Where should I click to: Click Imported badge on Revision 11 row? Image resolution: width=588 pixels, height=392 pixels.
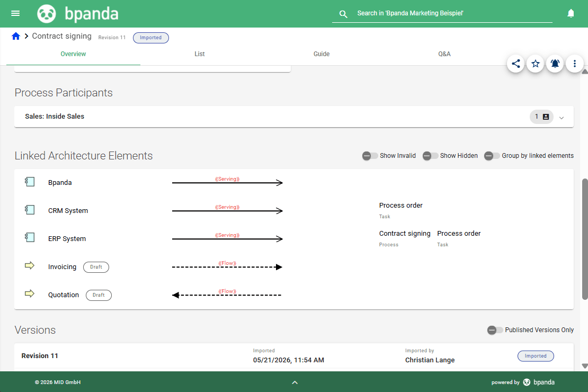[x=536, y=356]
